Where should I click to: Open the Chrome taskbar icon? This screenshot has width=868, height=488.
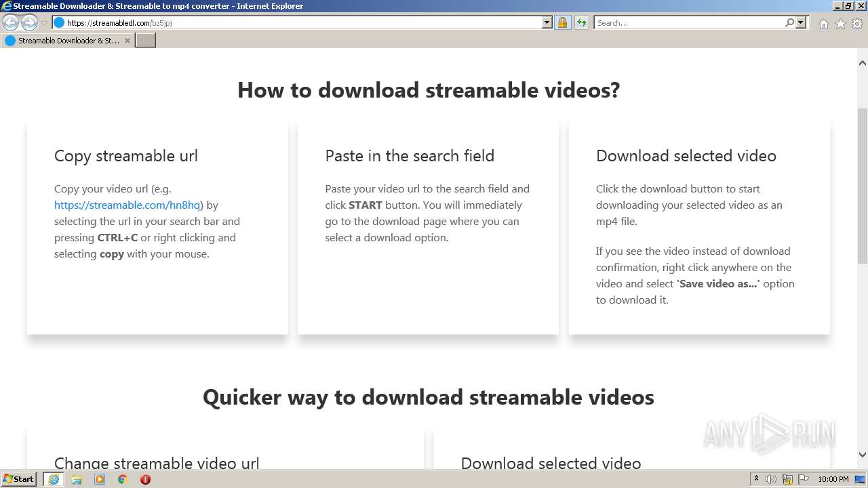click(123, 479)
